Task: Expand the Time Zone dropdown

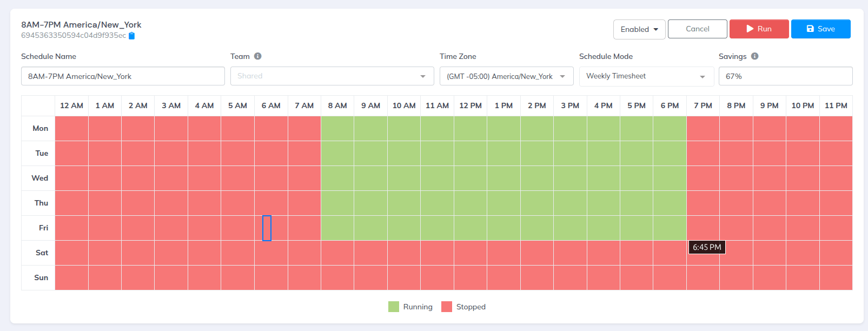Action: pos(506,76)
